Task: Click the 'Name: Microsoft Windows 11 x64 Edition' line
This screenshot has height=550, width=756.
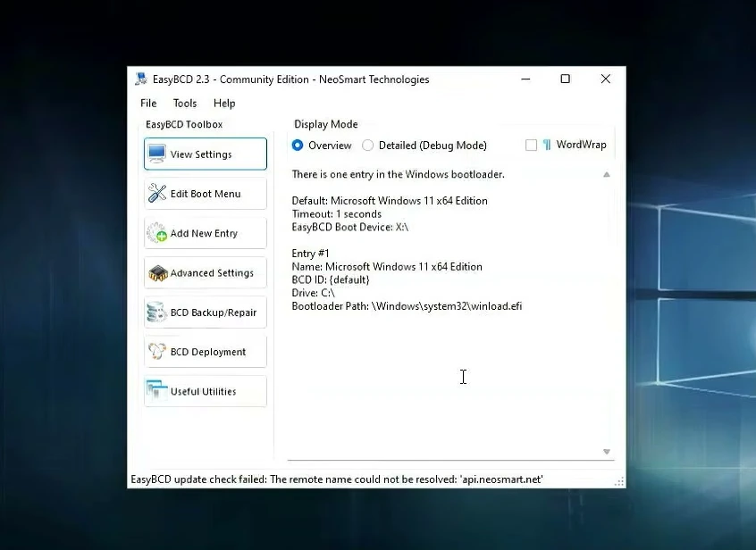Action: 387,266
